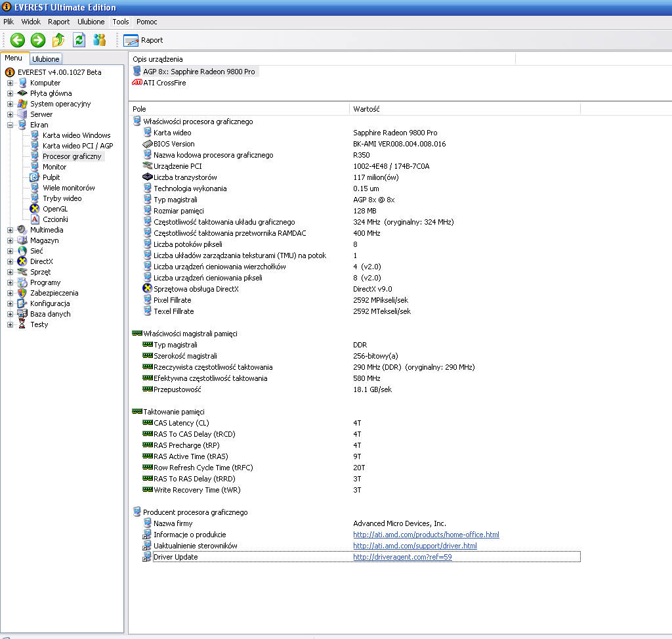Click the OpenGL tree icon

pyautogui.click(x=34, y=209)
